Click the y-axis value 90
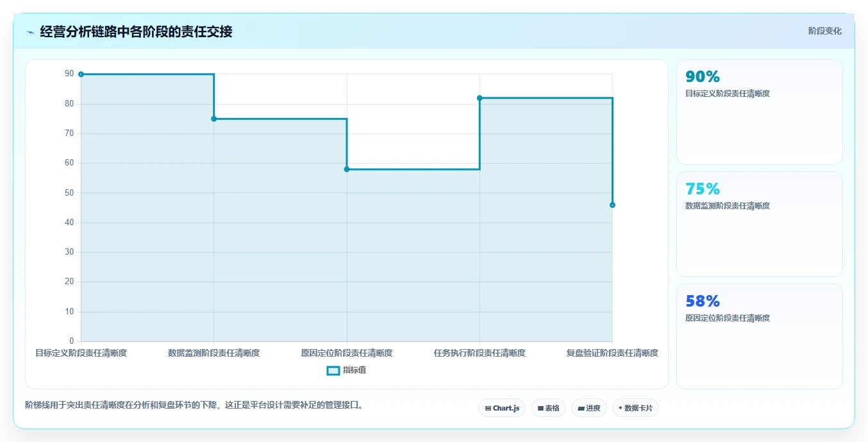The image size is (868, 442). [x=69, y=74]
